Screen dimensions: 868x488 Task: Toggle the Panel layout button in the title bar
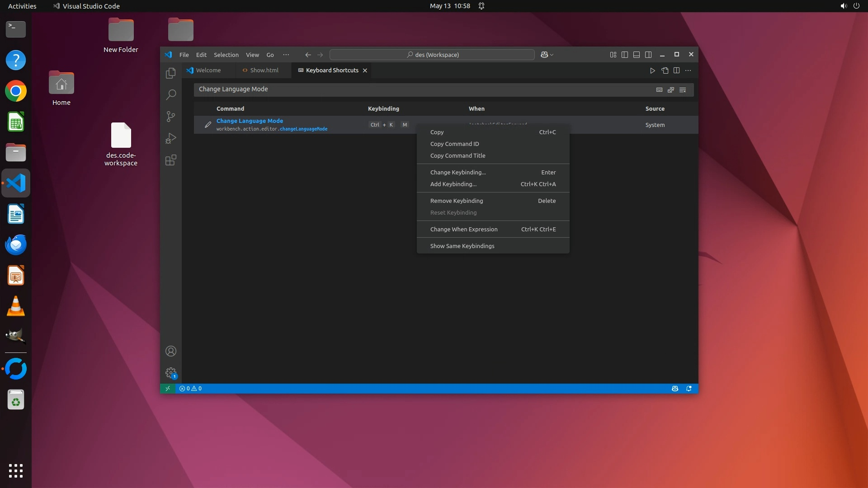[636, 55]
